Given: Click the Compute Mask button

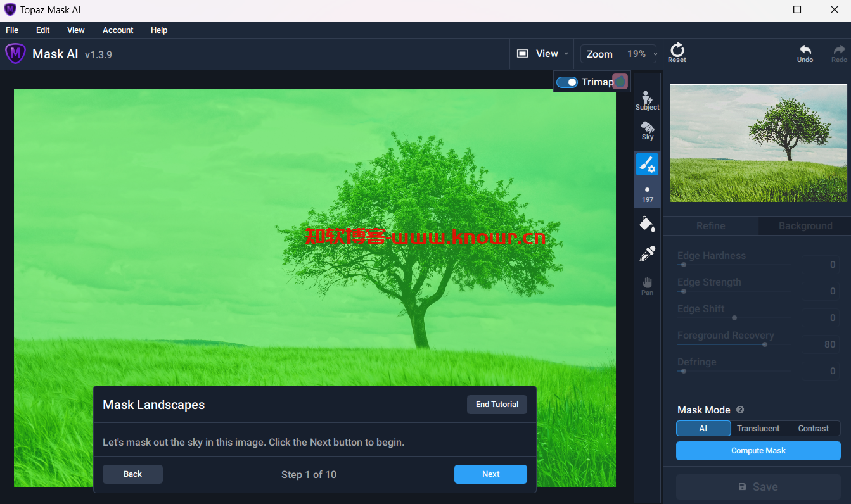Looking at the screenshot, I should coord(758,451).
